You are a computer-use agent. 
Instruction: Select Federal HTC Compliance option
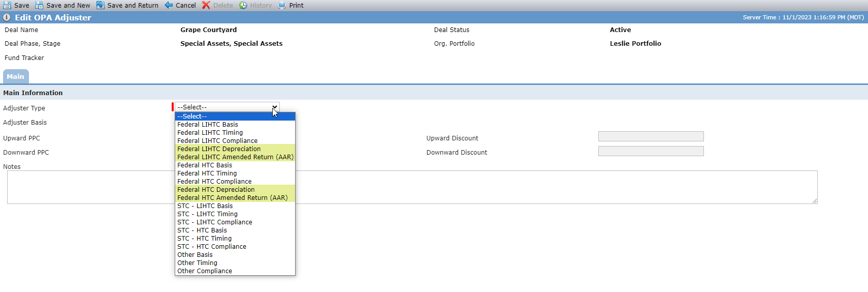click(x=235, y=182)
